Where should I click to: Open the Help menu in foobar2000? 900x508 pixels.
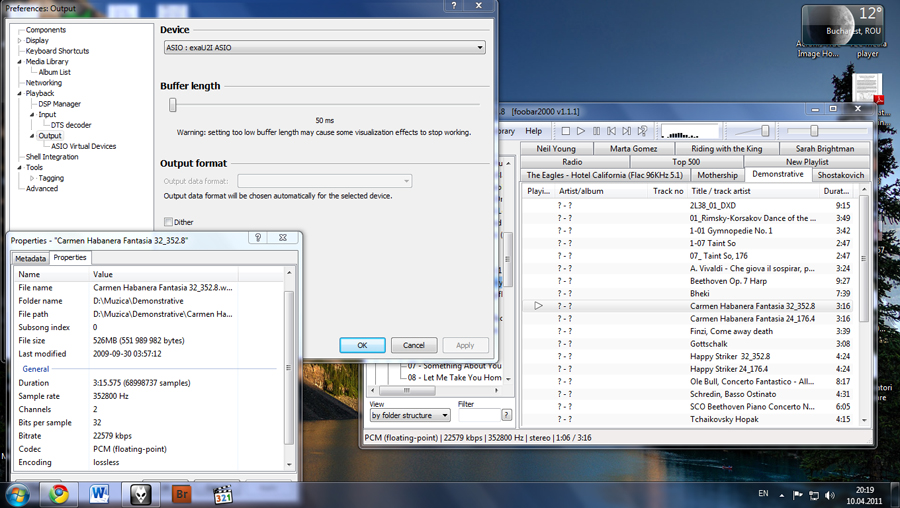[533, 131]
